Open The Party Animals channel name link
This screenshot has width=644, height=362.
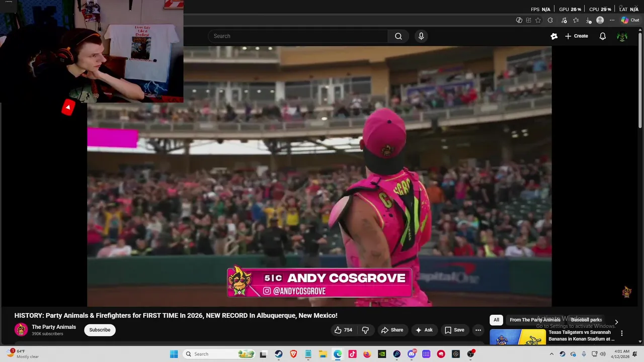pyautogui.click(x=54, y=327)
